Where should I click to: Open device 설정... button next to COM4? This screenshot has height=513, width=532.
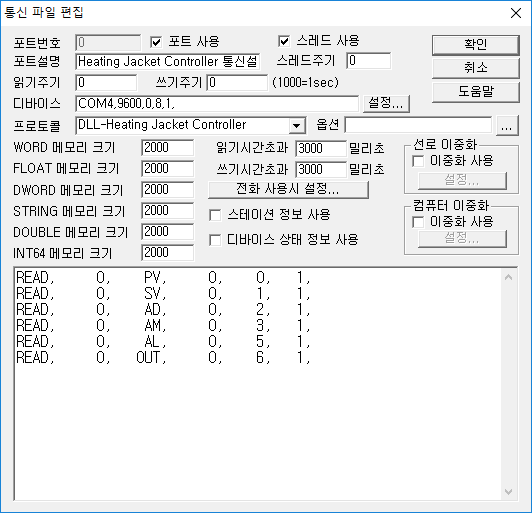386,103
